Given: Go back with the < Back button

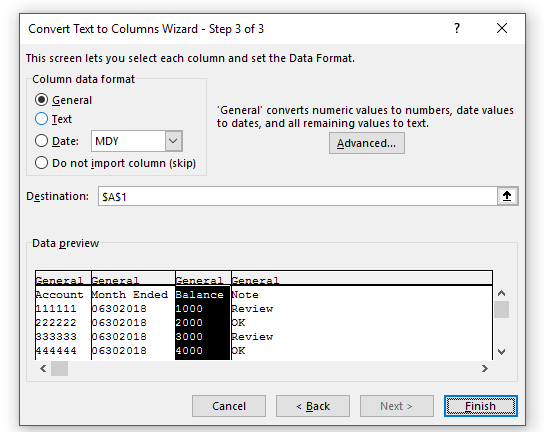Looking at the screenshot, I should click(313, 406).
